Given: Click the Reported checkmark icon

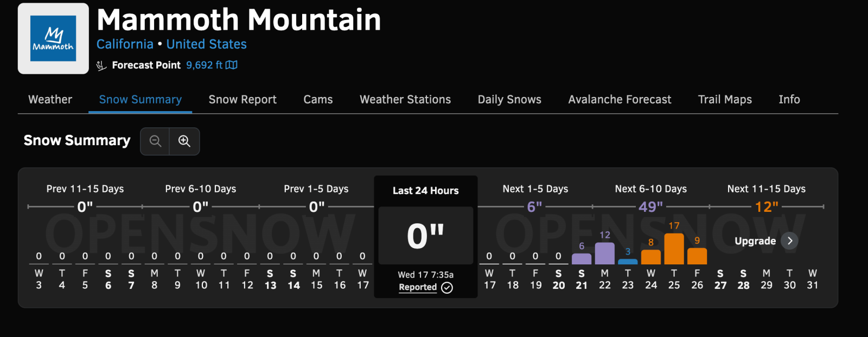Looking at the screenshot, I should (447, 288).
